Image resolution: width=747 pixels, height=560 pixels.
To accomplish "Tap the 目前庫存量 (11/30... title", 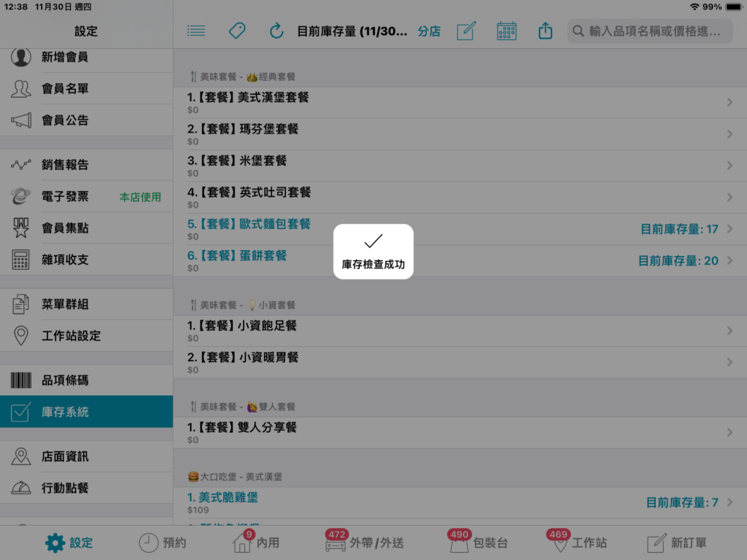I will [352, 31].
